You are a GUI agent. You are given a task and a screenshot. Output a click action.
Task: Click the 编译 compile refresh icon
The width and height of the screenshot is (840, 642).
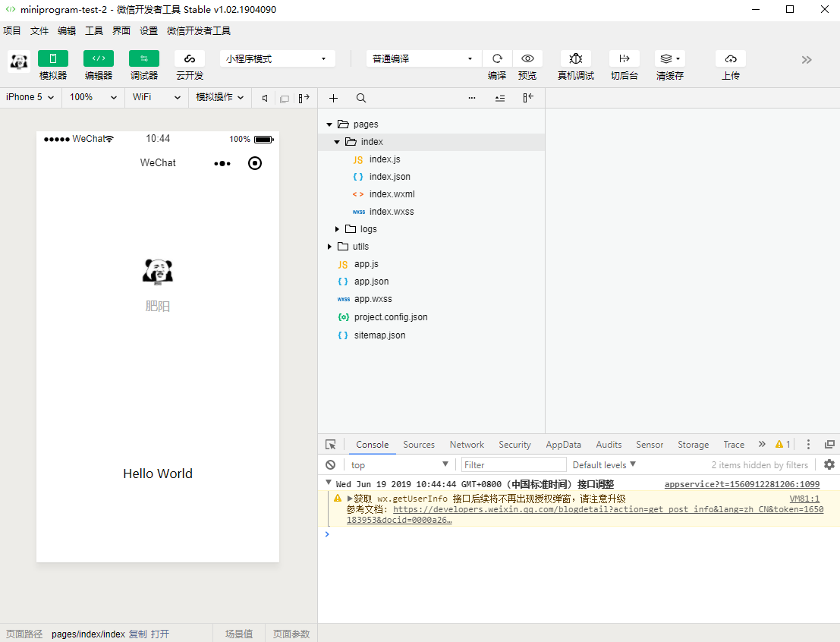(497, 58)
